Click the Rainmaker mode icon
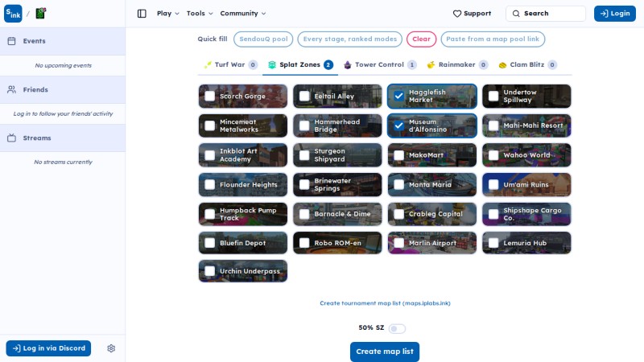The width and height of the screenshot is (644, 362). click(431, 65)
